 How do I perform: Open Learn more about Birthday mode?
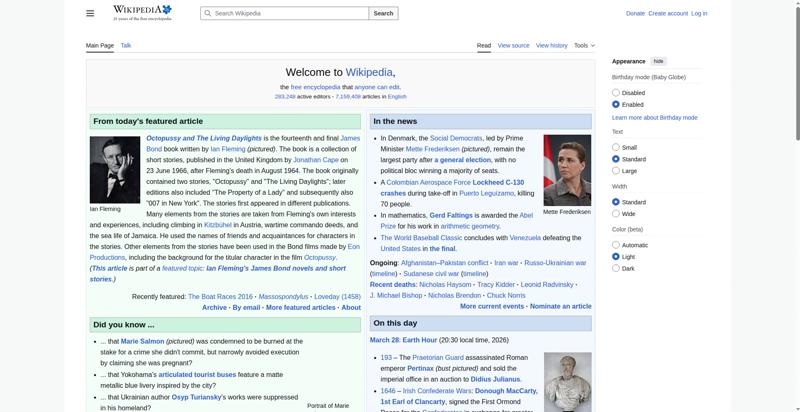point(654,118)
